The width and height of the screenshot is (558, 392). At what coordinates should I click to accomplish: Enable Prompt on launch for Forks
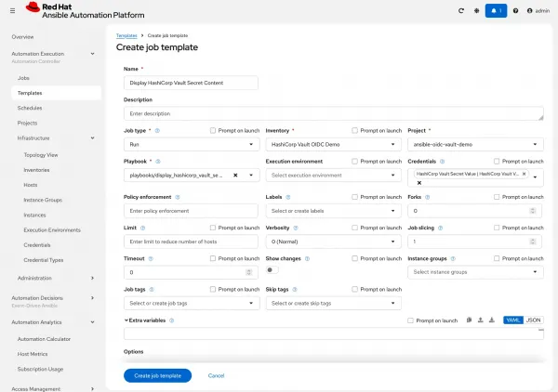497,197
